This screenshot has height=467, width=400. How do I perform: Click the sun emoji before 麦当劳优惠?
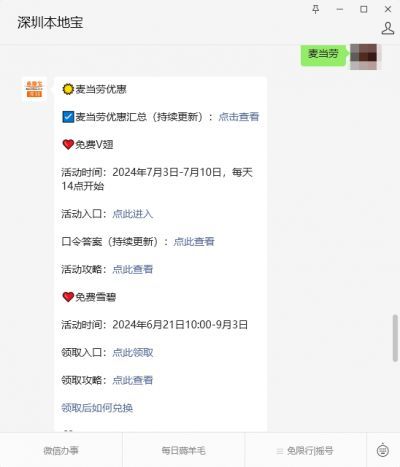pyautogui.click(x=68, y=89)
